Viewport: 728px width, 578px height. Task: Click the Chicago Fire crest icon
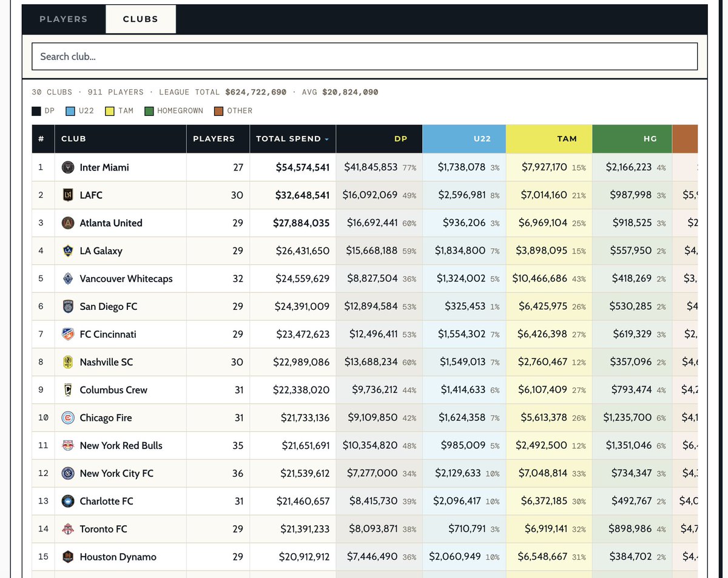pyautogui.click(x=68, y=418)
